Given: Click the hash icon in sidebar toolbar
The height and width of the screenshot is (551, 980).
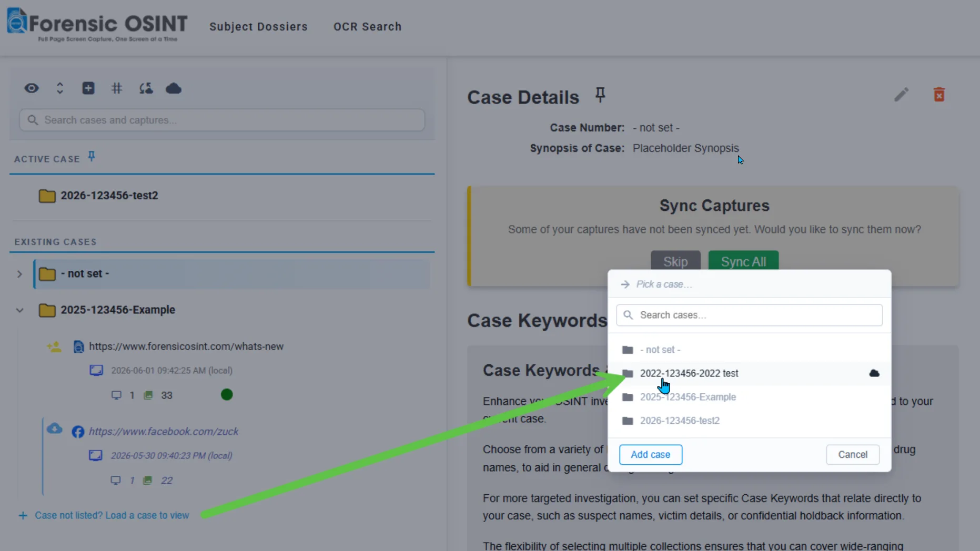Looking at the screenshot, I should pyautogui.click(x=117, y=88).
